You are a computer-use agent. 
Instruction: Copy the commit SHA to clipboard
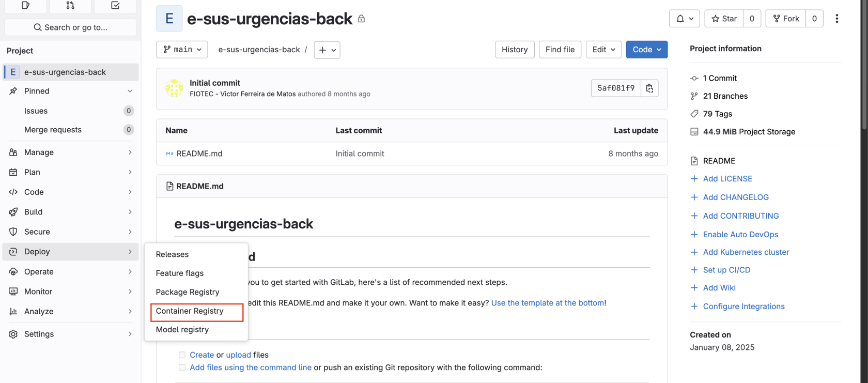pyautogui.click(x=649, y=88)
